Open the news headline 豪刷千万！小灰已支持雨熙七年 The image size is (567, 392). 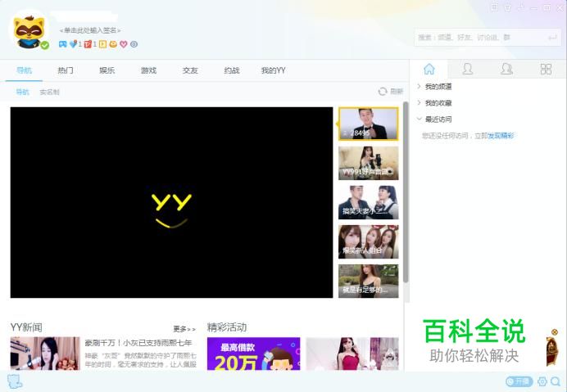(138, 343)
